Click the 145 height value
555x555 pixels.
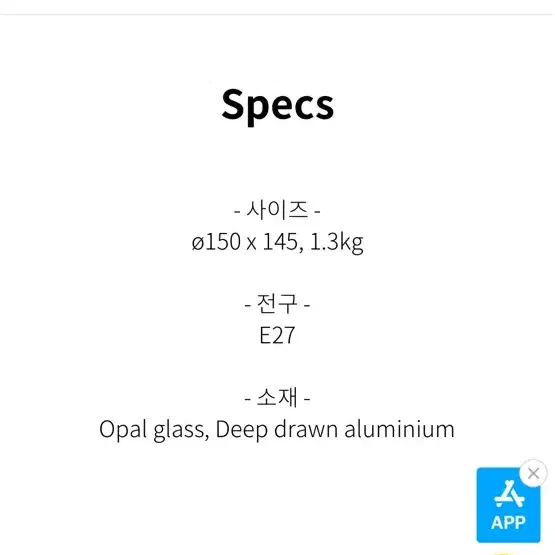(x=282, y=242)
